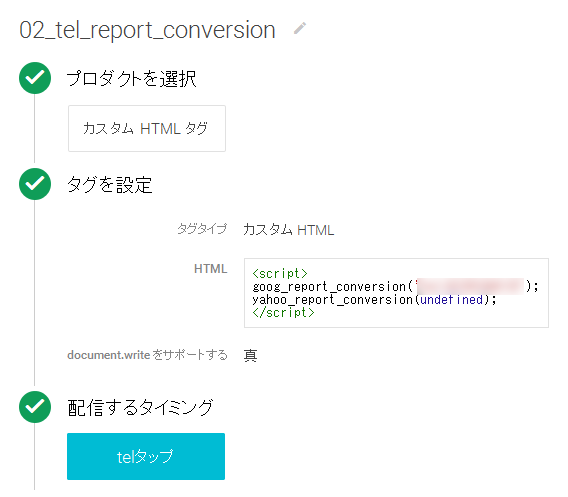Click the タグタイプ value カスタム HTML
The image size is (568, 497).
click(x=289, y=230)
